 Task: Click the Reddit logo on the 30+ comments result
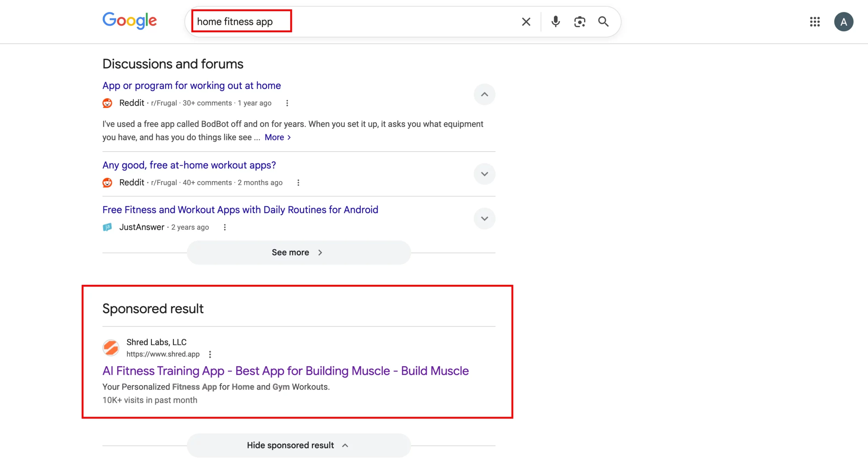coord(107,103)
